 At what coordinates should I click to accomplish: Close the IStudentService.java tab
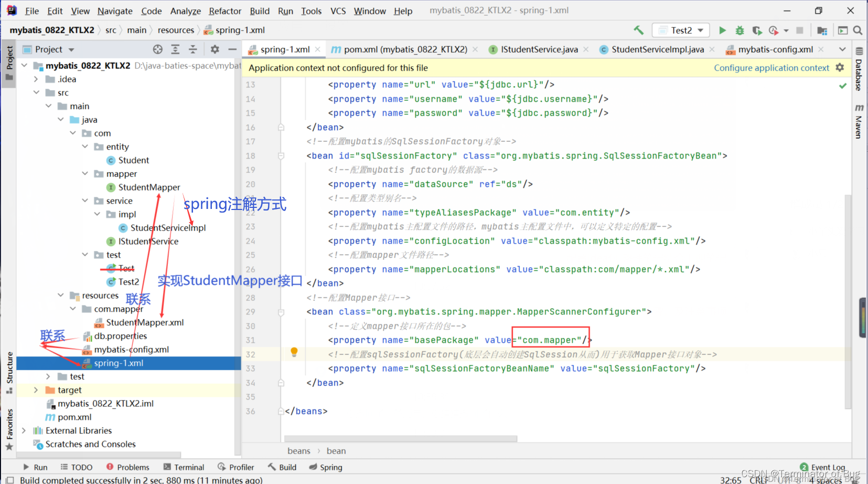pos(586,49)
